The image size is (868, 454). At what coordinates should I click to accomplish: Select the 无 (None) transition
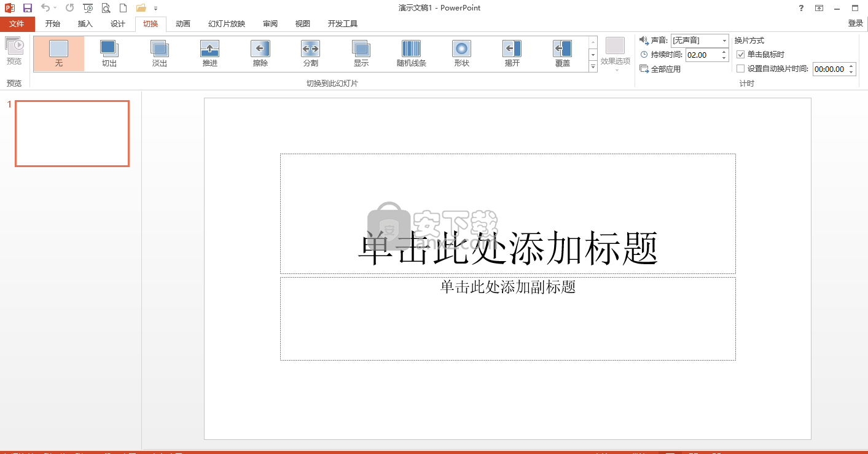59,54
